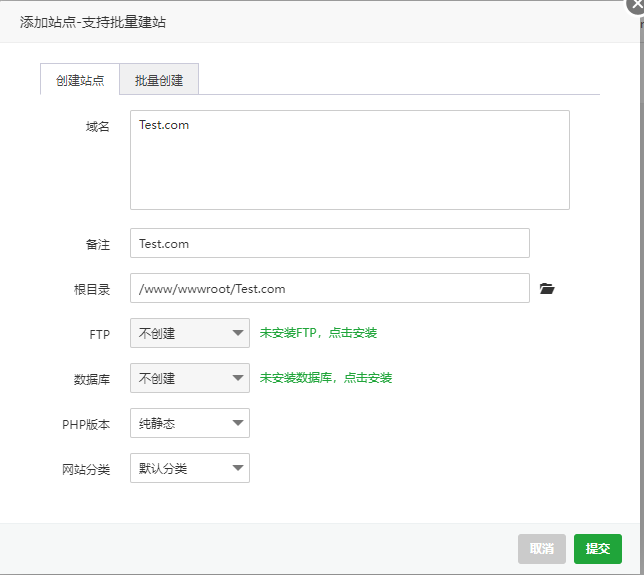Click the folder icon to browse root directory
The width and height of the screenshot is (644, 575).
tap(546, 289)
